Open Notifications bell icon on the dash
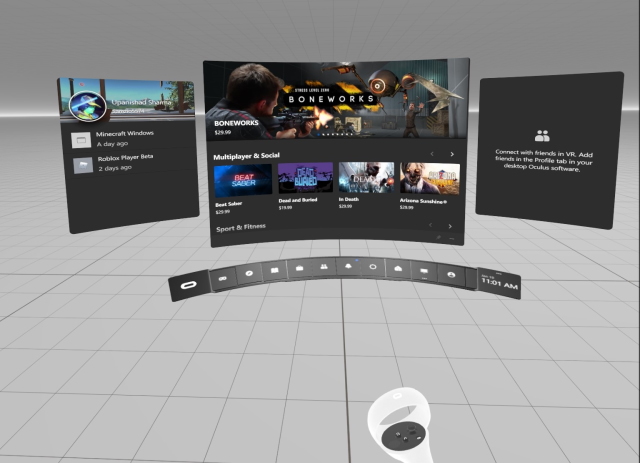640x463 pixels. click(x=347, y=268)
